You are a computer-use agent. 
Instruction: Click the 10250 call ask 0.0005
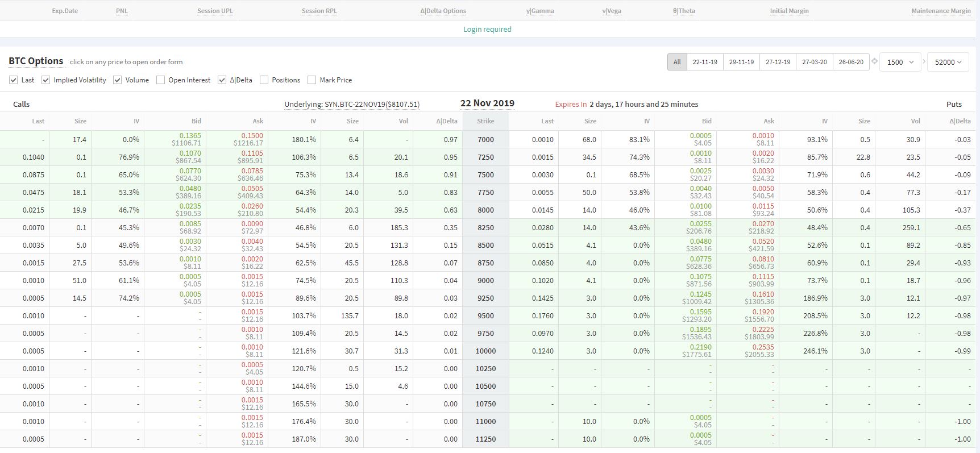252,365
